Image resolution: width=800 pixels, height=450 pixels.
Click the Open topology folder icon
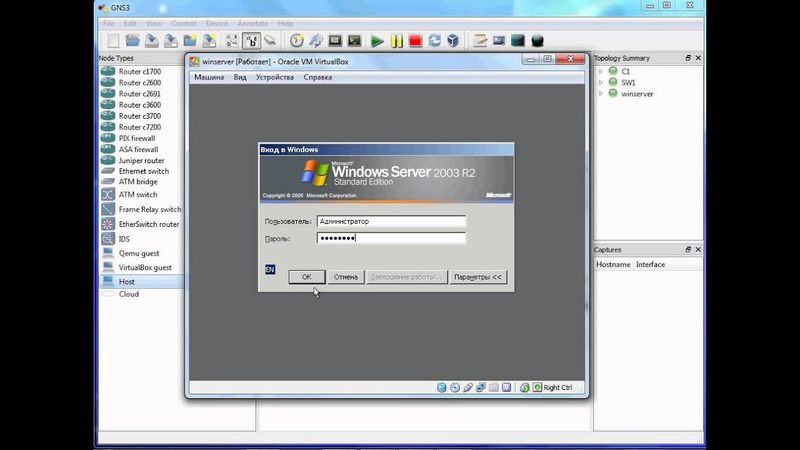click(x=133, y=41)
